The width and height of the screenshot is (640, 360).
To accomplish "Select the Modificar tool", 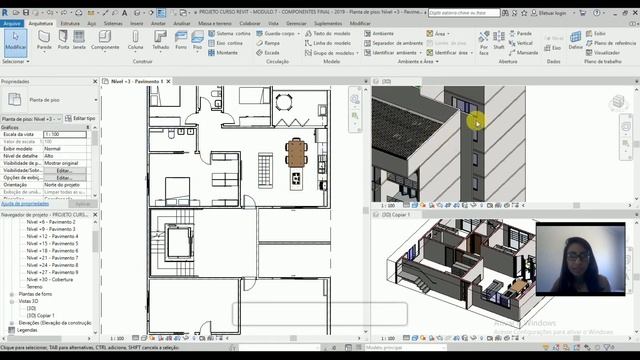I will point(16,42).
